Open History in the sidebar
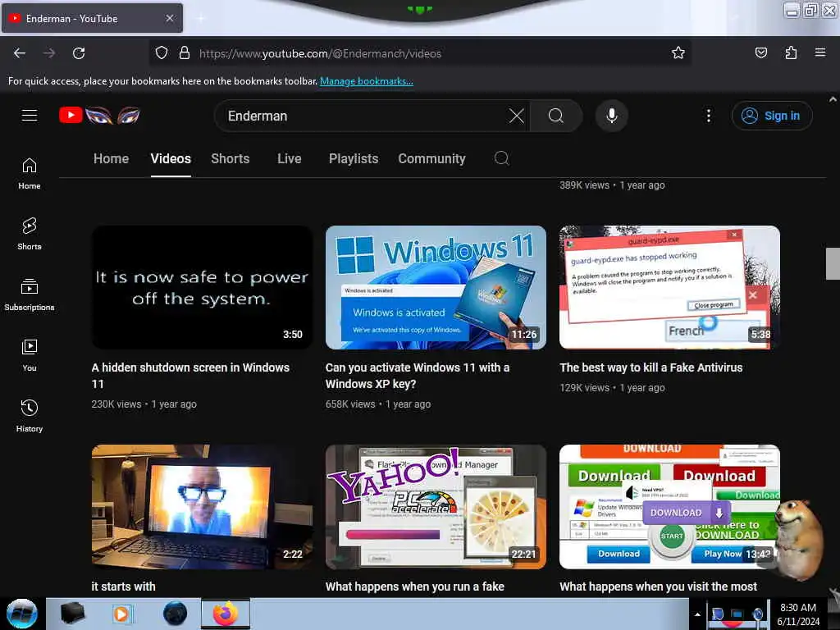Viewport: 840px width, 630px height. click(x=30, y=416)
